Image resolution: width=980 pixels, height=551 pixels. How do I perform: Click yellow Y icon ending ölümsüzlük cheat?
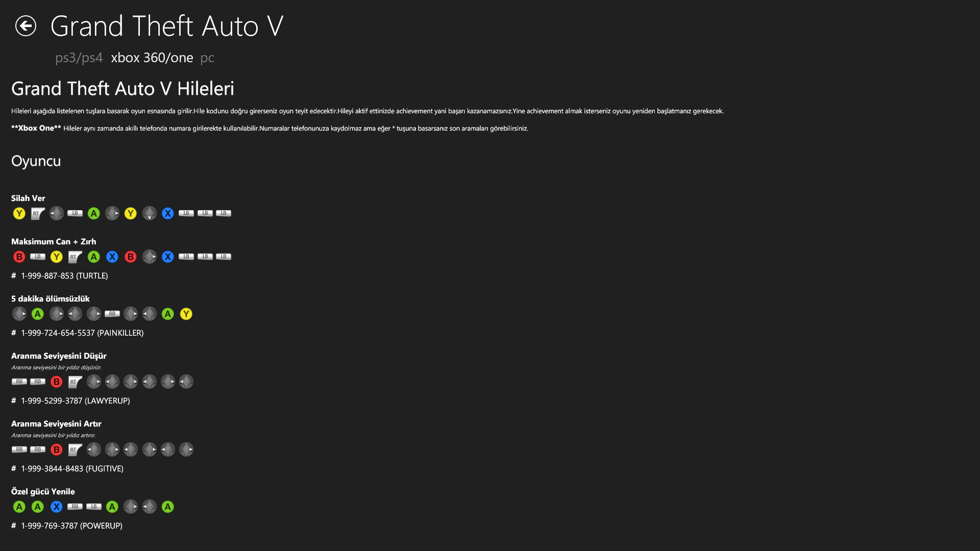[x=186, y=314]
